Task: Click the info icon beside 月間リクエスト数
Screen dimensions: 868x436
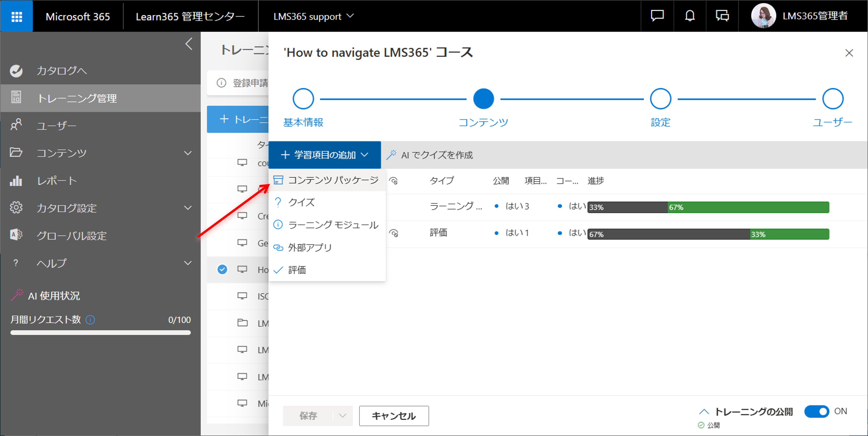Action: click(x=90, y=320)
